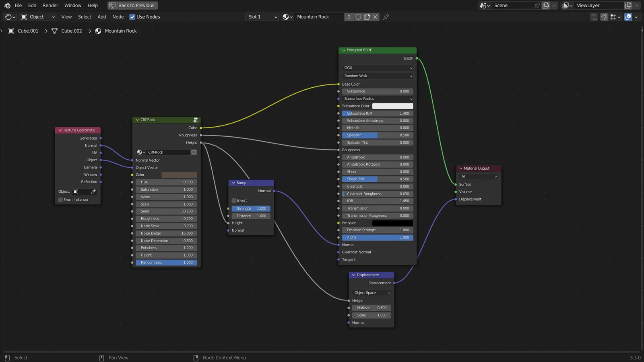Open the GGX distribution dropdown

click(x=378, y=68)
